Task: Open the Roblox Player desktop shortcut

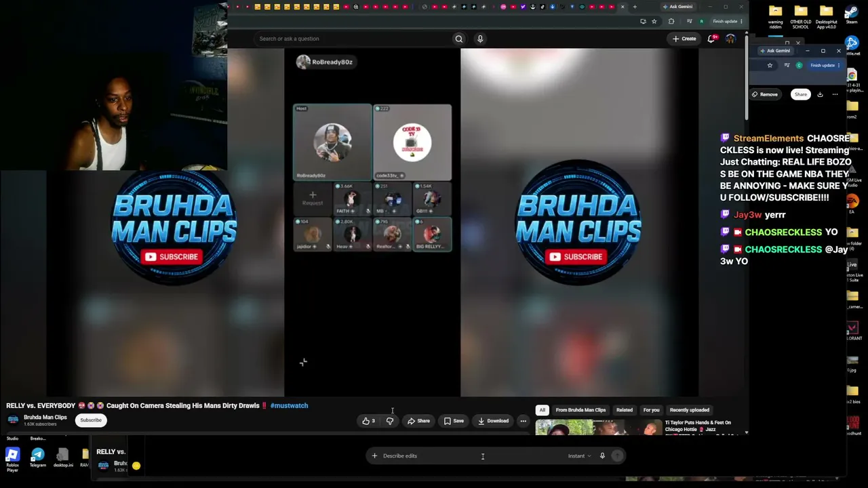Action: 12,459
